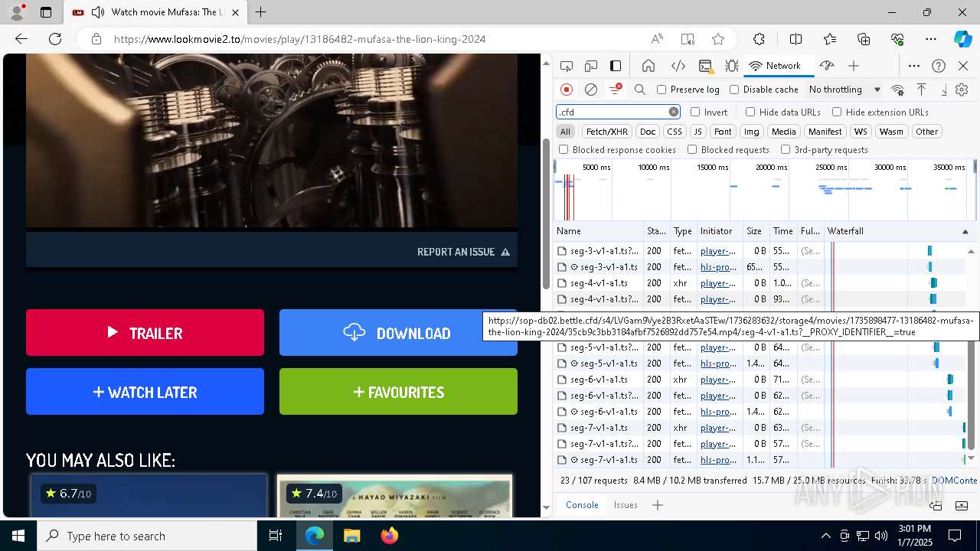
Task: Go back to previous page
Action: coord(21,39)
